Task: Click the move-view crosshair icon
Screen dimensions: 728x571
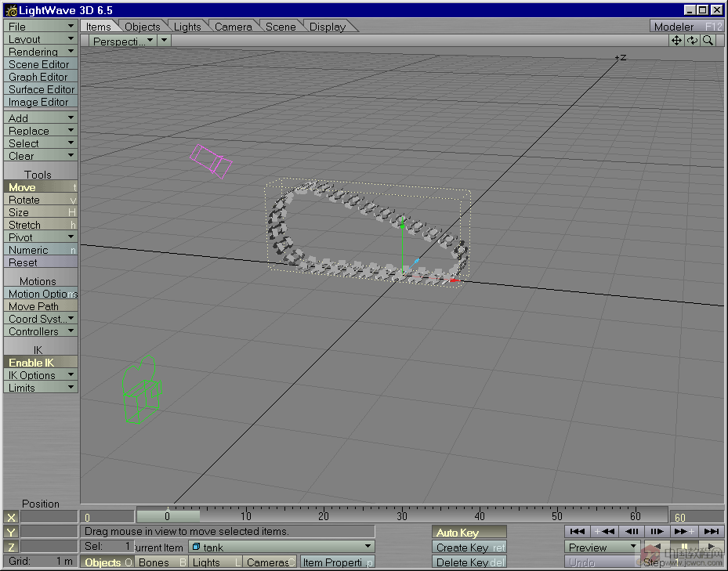Action: [x=676, y=41]
